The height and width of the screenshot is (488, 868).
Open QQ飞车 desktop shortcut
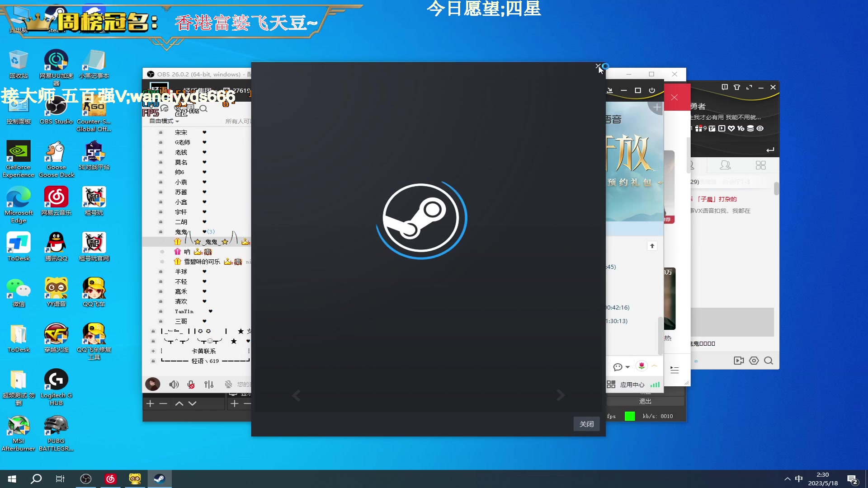tap(94, 292)
